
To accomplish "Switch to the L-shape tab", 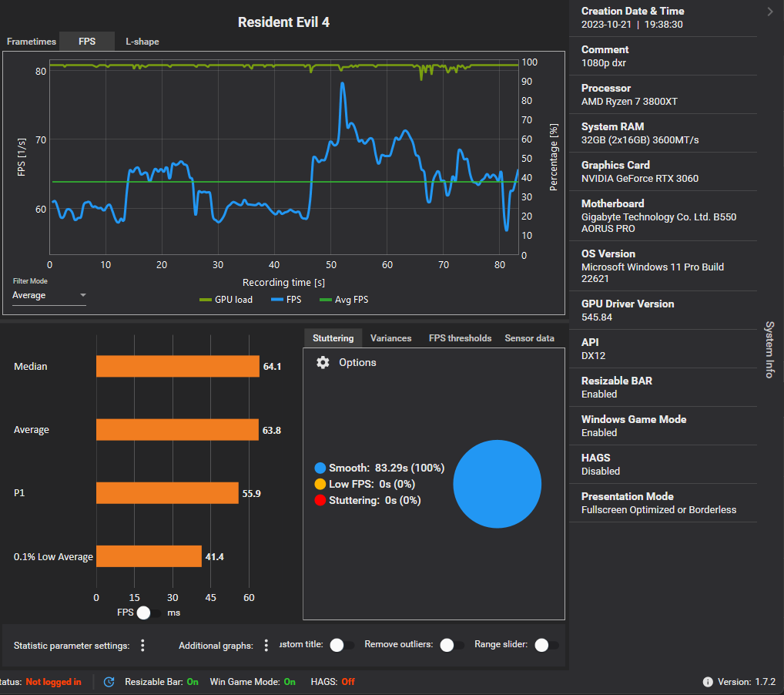I will point(142,42).
